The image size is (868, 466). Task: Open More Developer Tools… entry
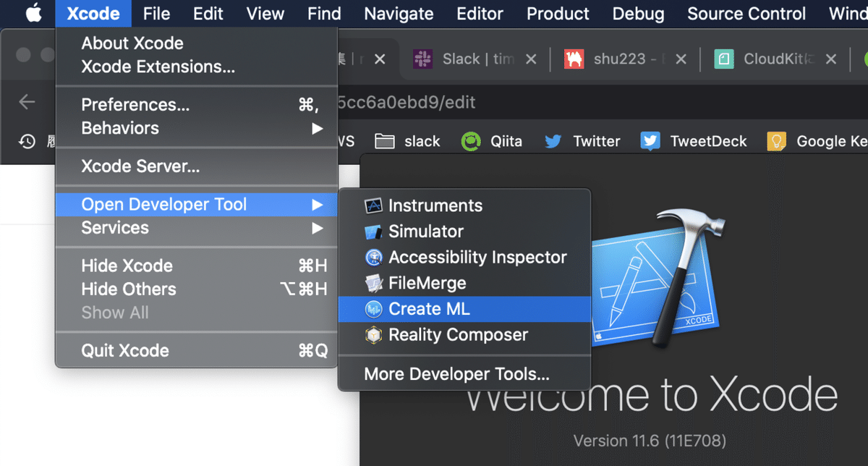(x=456, y=374)
